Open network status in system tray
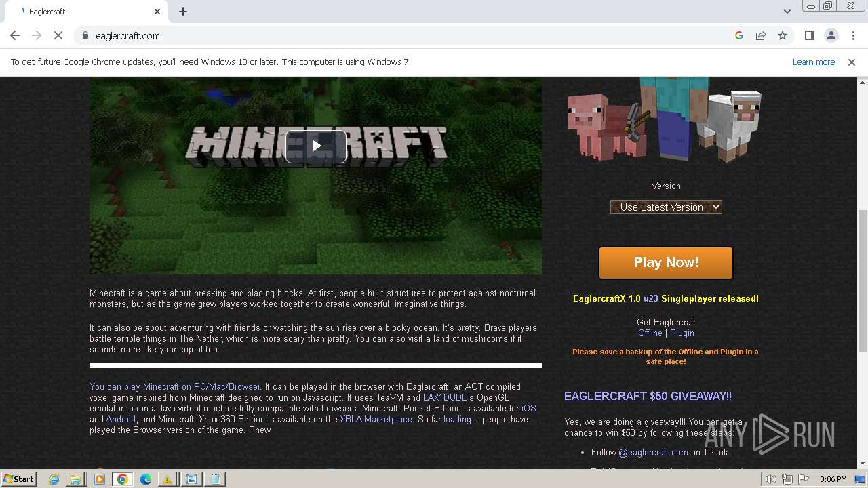This screenshot has height=488, width=868. click(788, 479)
